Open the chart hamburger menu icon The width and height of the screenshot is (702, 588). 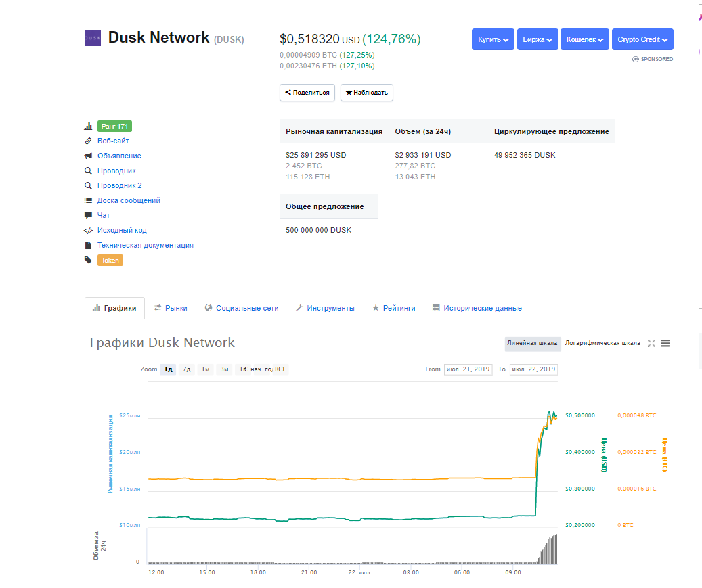click(x=665, y=343)
